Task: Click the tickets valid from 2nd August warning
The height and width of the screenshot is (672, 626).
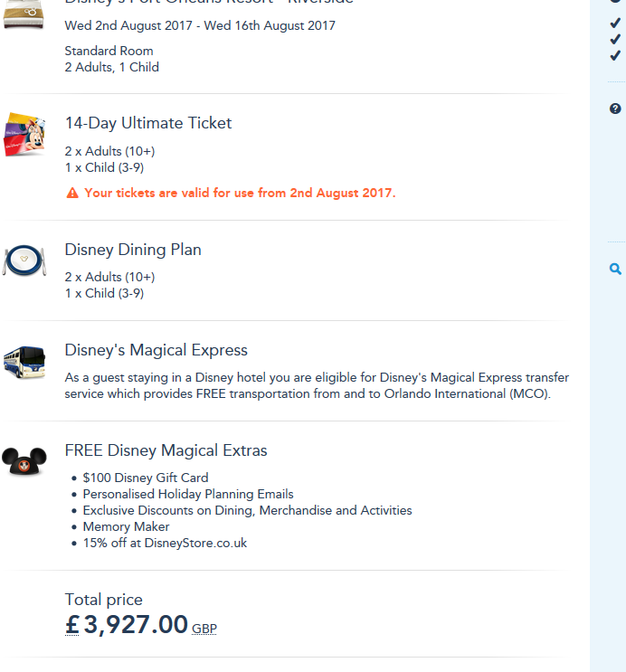Action: pyautogui.click(x=240, y=193)
